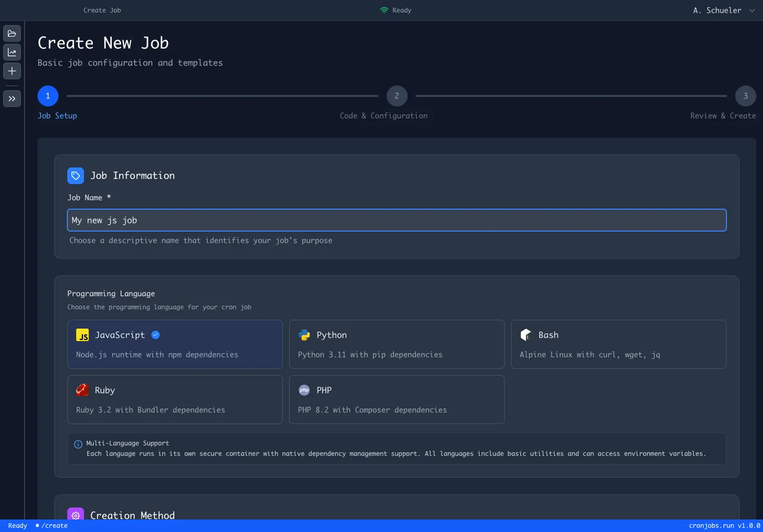
Task: Click the Bash terminal logo icon
Action: [526, 335]
